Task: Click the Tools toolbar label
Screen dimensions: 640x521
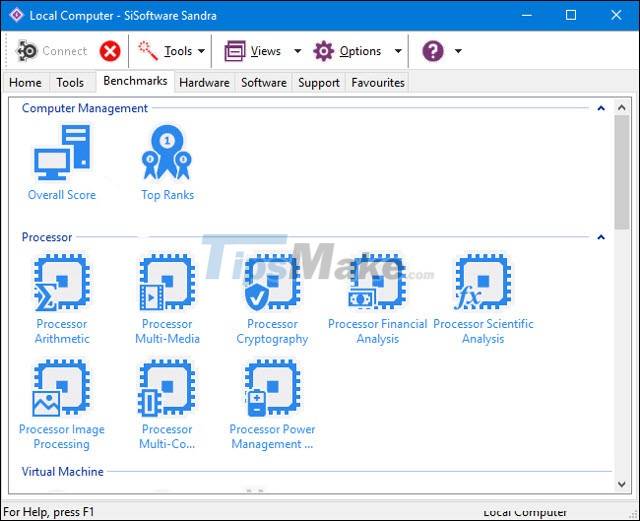Action: point(178,51)
